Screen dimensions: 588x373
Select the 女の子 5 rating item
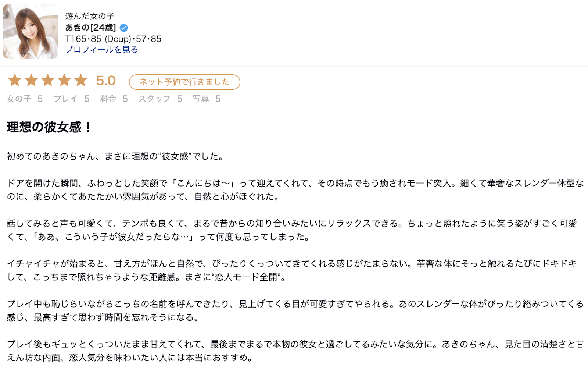coord(25,99)
